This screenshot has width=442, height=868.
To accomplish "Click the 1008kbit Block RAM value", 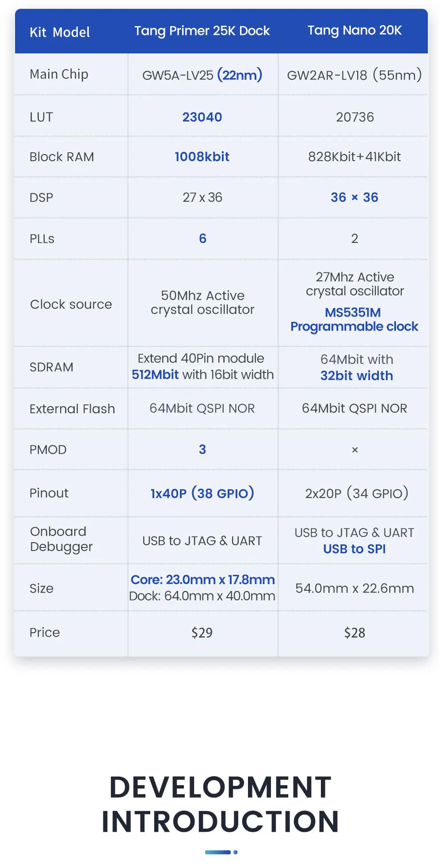I will coord(202,157).
